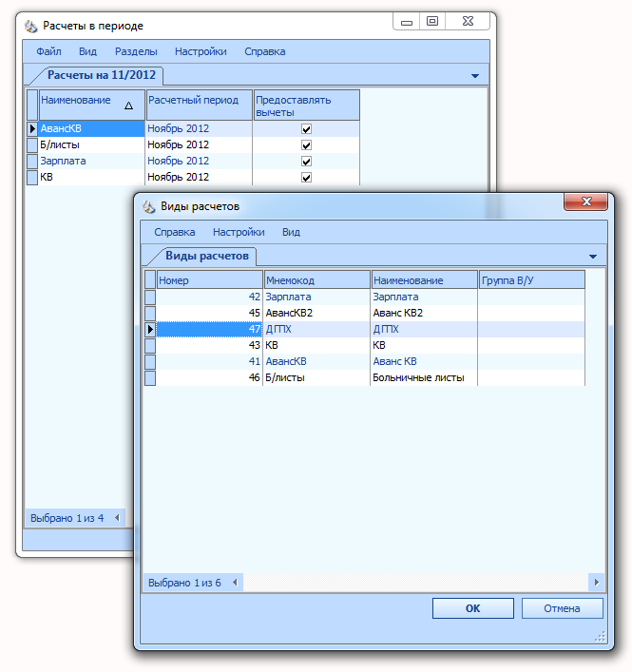Select the Расчеты на 11/2012 tab
The width and height of the screenshot is (632, 672).
pos(101,75)
